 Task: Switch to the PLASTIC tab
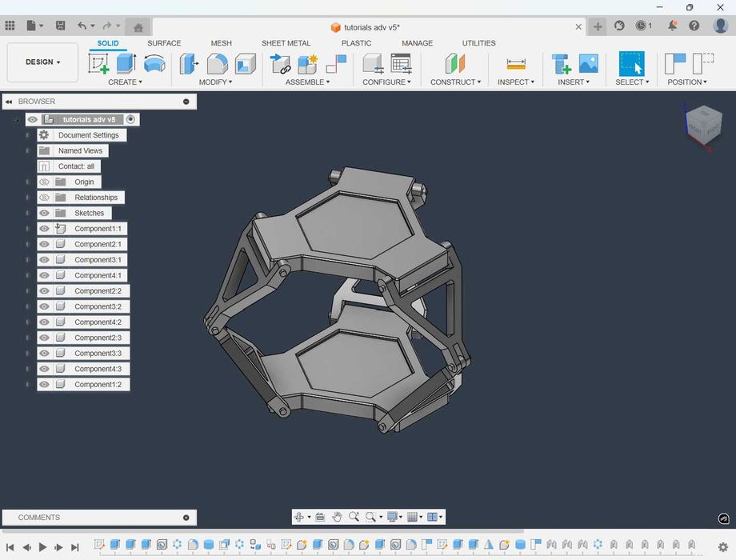[x=356, y=43]
